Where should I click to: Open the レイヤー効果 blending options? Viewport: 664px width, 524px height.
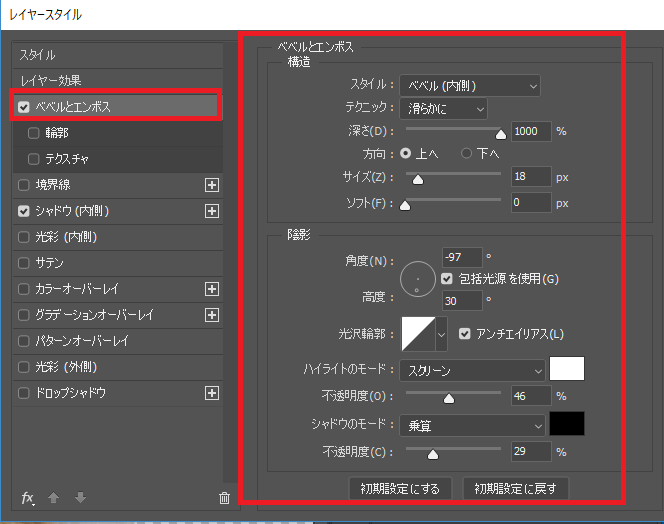pos(118,81)
